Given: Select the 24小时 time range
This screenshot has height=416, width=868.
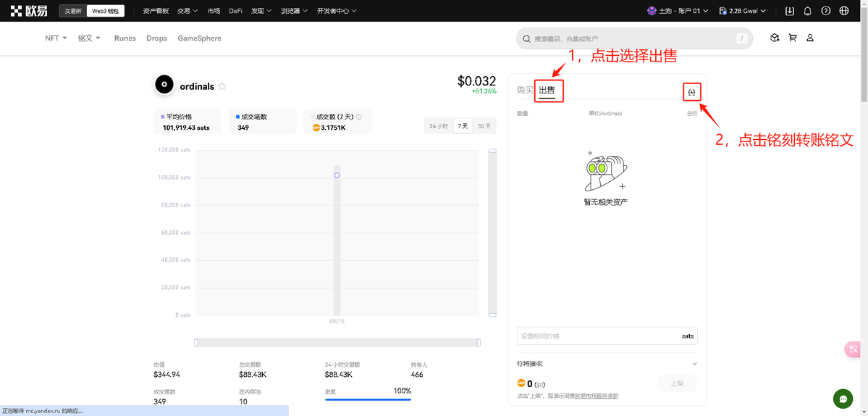Looking at the screenshot, I should (x=438, y=126).
